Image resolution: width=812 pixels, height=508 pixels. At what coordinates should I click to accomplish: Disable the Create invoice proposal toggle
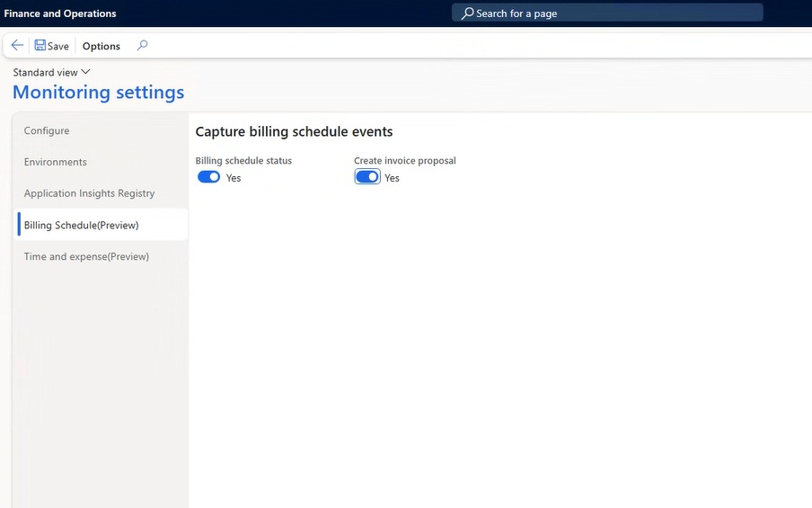pyautogui.click(x=367, y=177)
